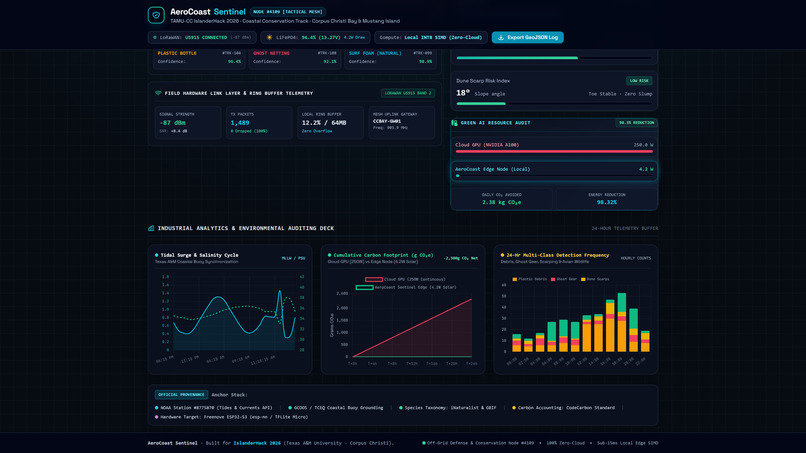This screenshot has width=806, height=453.
Task: Click the Energy Reduction 98.32% value
Action: click(x=607, y=203)
